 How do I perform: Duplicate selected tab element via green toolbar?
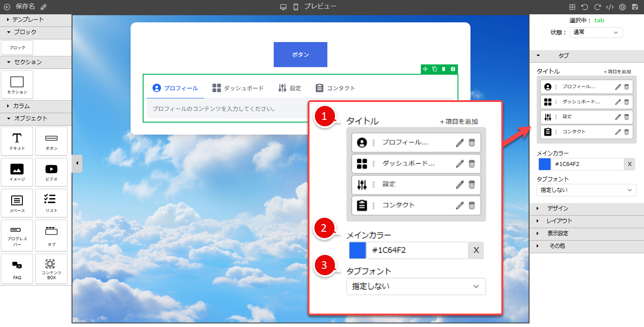pyautogui.click(x=435, y=69)
